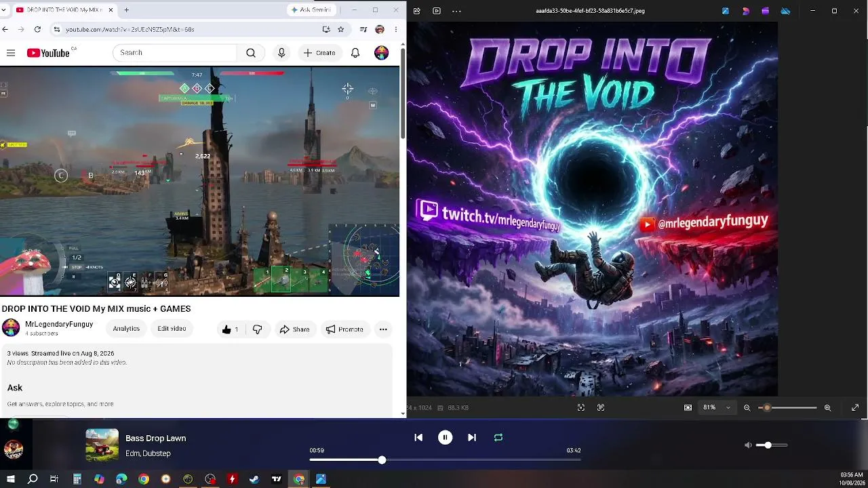868x488 pixels.
Task: Open the Windows Start menu
Action: point(10,479)
